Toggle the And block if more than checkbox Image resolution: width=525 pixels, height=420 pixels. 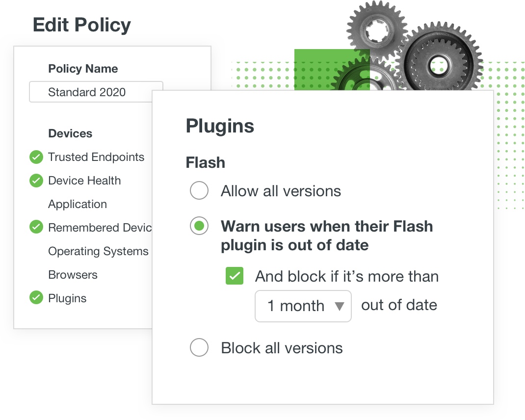coord(235,276)
